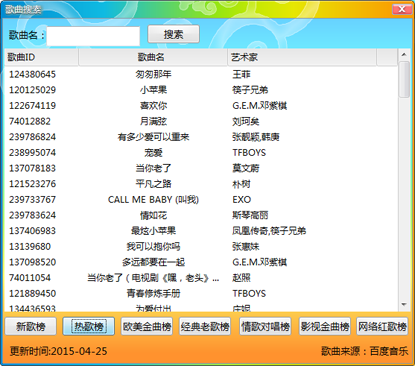Click song ID 137098520
This screenshot has width=415, height=366.
(x=32, y=262)
